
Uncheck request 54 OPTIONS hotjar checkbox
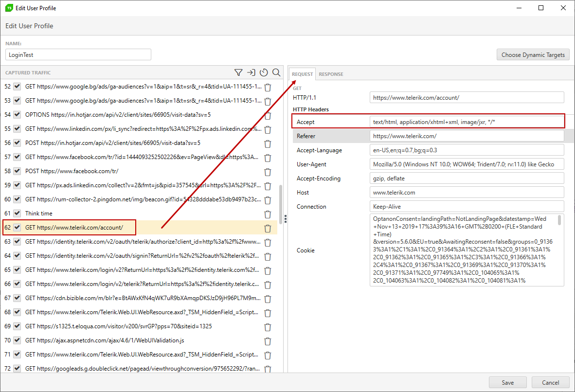point(17,114)
